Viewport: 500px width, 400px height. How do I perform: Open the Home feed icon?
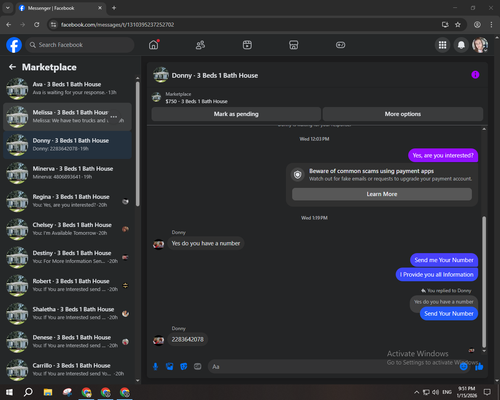pyautogui.click(x=154, y=45)
